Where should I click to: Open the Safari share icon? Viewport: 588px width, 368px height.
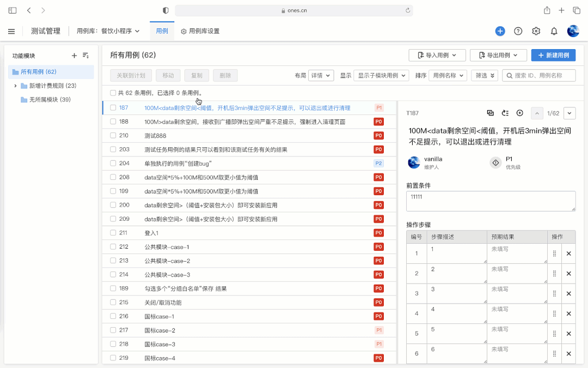pyautogui.click(x=547, y=10)
